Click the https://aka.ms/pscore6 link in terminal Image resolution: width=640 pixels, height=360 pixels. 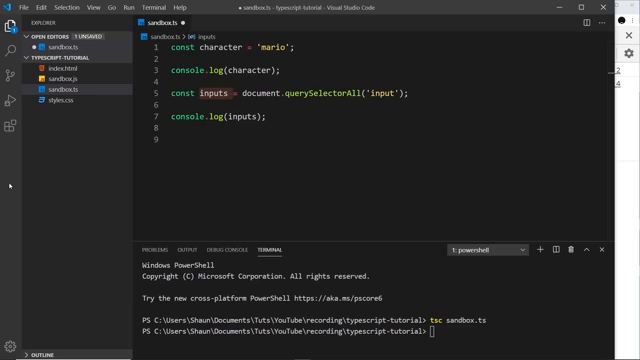coord(338,298)
